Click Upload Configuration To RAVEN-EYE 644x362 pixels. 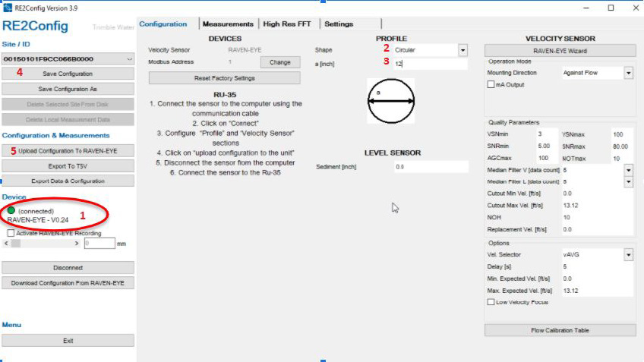tap(68, 151)
